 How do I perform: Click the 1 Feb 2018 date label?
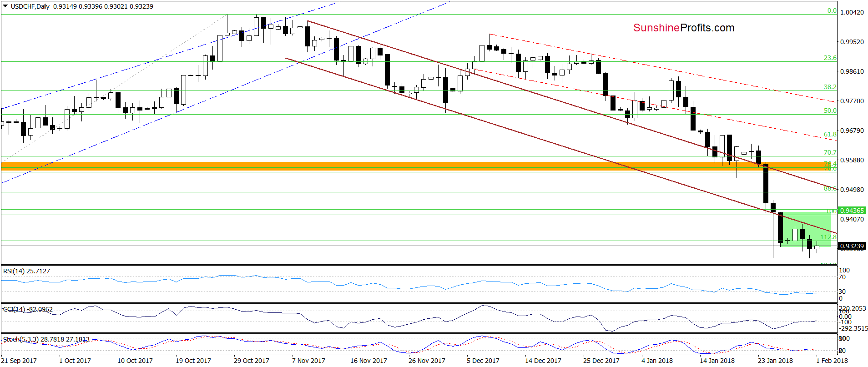click(832, 361)
